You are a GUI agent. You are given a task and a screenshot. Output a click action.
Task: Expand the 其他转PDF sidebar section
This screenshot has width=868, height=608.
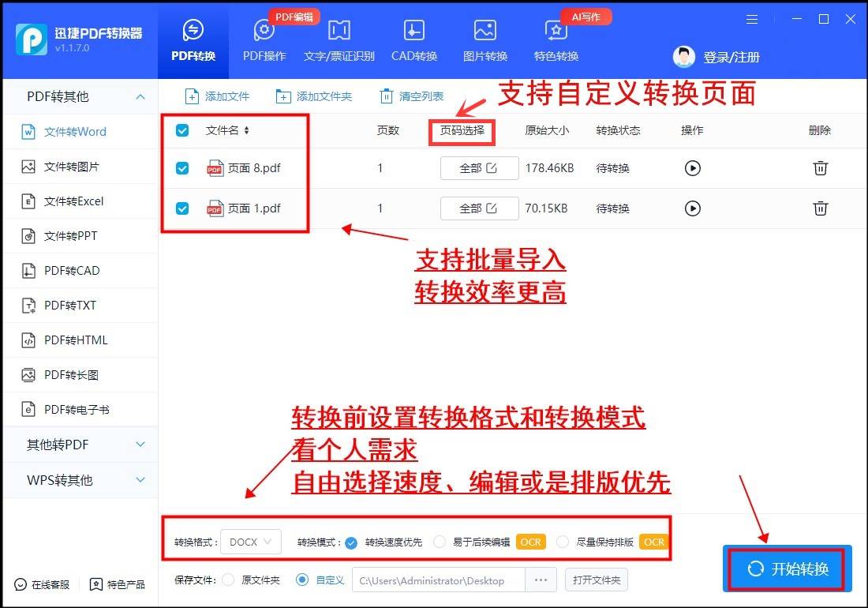79,445
